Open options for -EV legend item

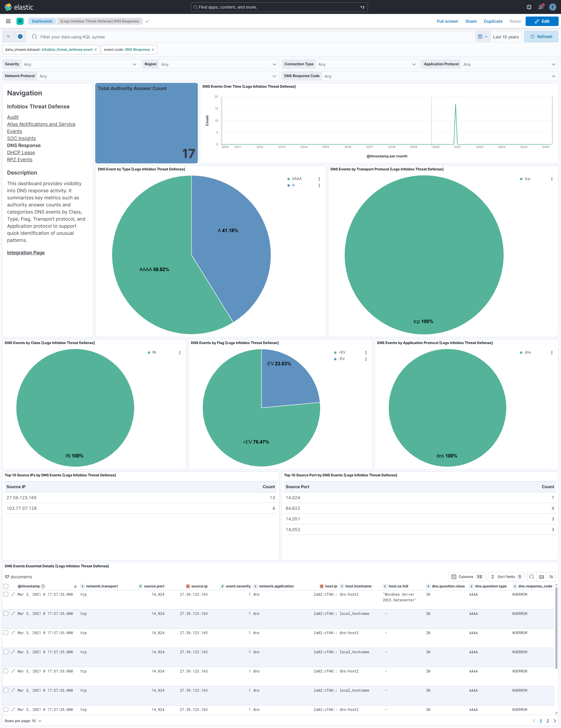pos(366,359)
